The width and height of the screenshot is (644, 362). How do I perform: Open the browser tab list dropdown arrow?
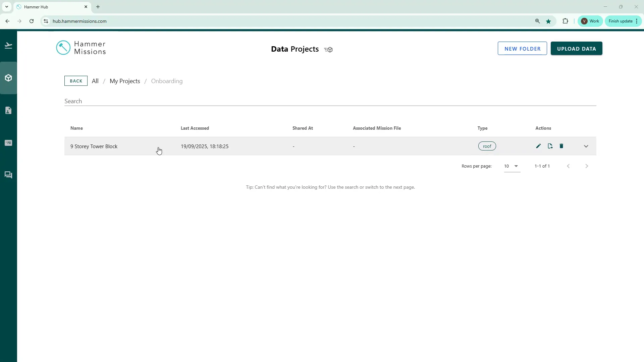pos(6,7)
